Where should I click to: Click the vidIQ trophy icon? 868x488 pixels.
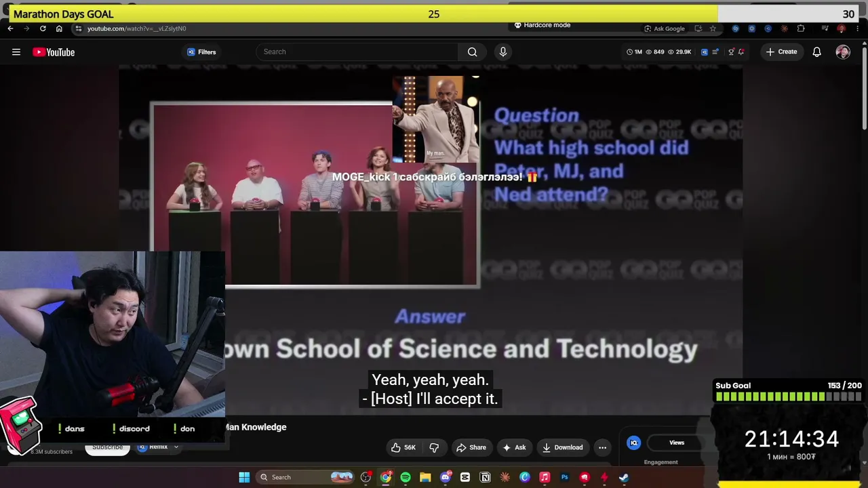[x=731, y=52]
